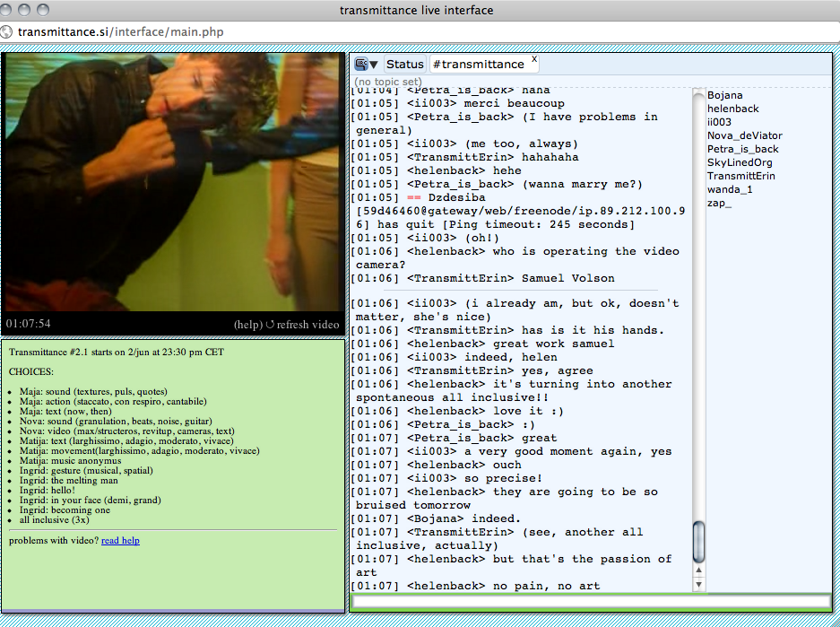Click the choice 'Nova: video (max/structeros, revitup, cameras, text)'

click(127, 431)
